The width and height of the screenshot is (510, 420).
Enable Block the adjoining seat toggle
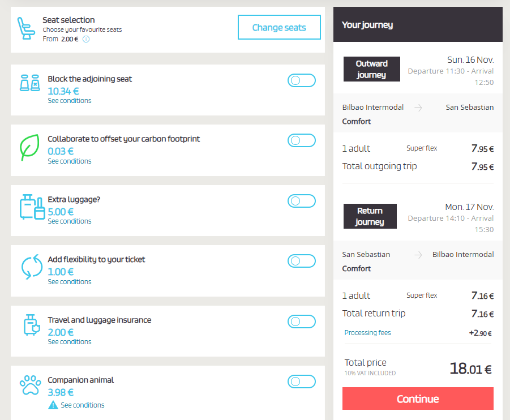coord(301,80)
